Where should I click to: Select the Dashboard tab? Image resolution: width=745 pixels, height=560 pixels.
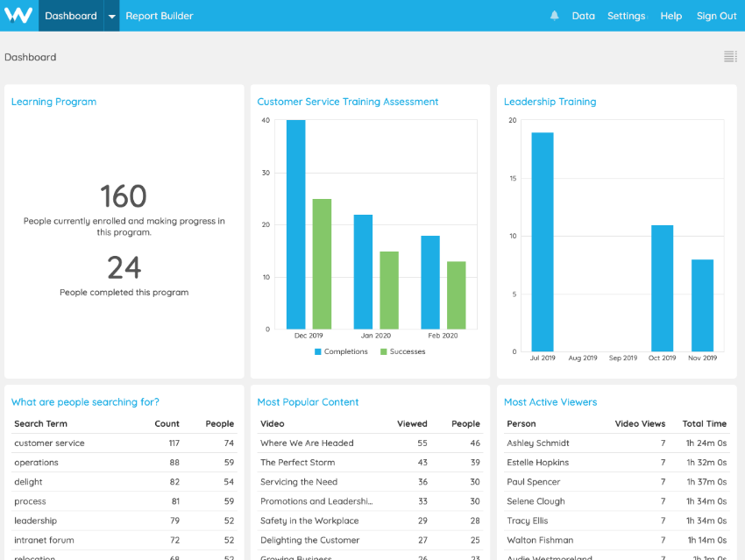(71, 16)
